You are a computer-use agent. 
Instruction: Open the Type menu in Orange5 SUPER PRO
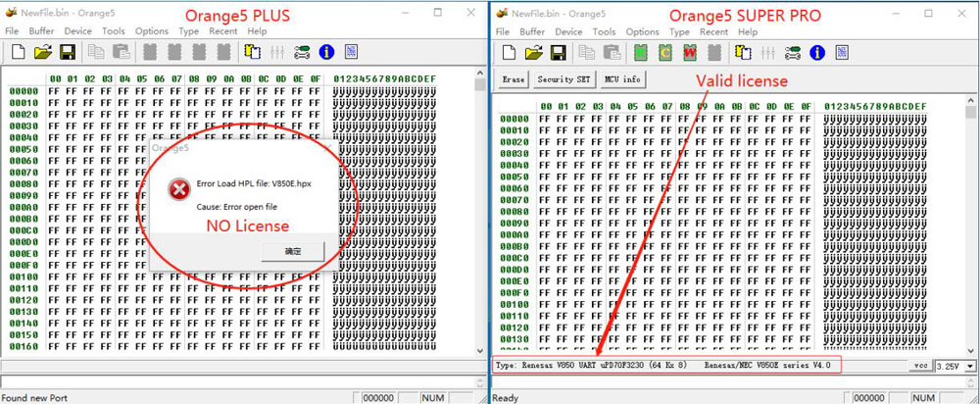click(679, 31)
